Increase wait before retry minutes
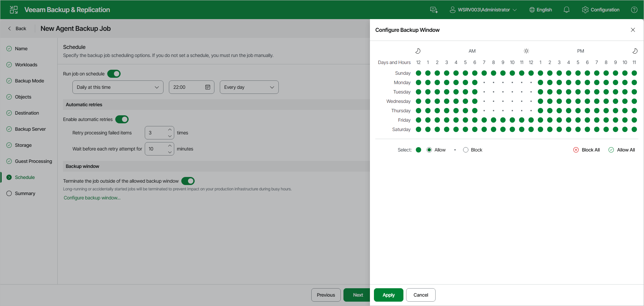644x306 pixels. [x=170, y=146]
